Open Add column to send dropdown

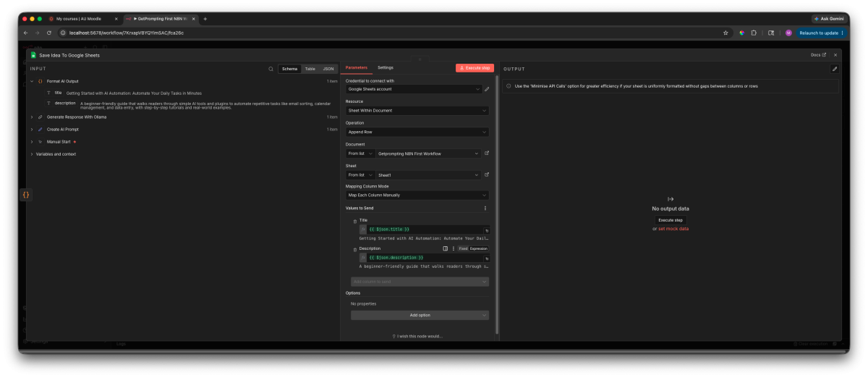tap(420, 281)
